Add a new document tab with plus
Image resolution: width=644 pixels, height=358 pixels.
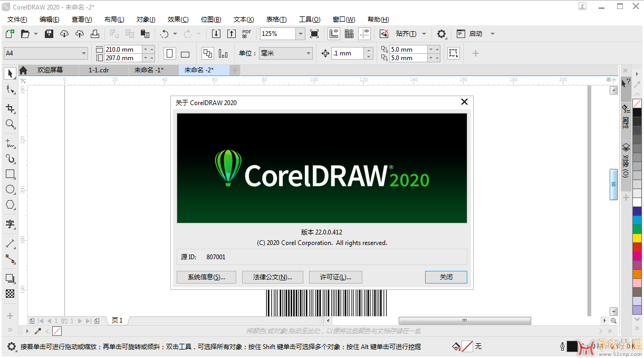pos(235,70)
